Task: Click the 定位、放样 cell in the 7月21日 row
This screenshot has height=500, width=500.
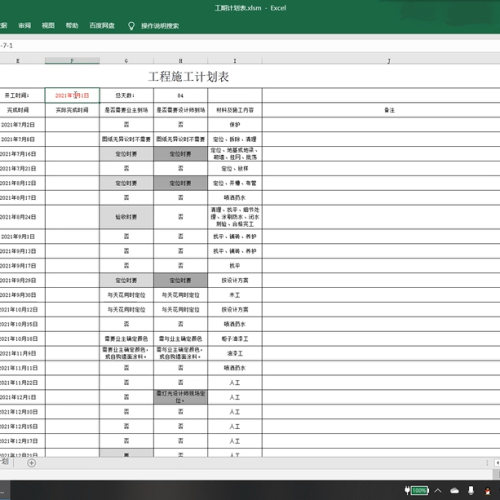Action: coord(235,169)
